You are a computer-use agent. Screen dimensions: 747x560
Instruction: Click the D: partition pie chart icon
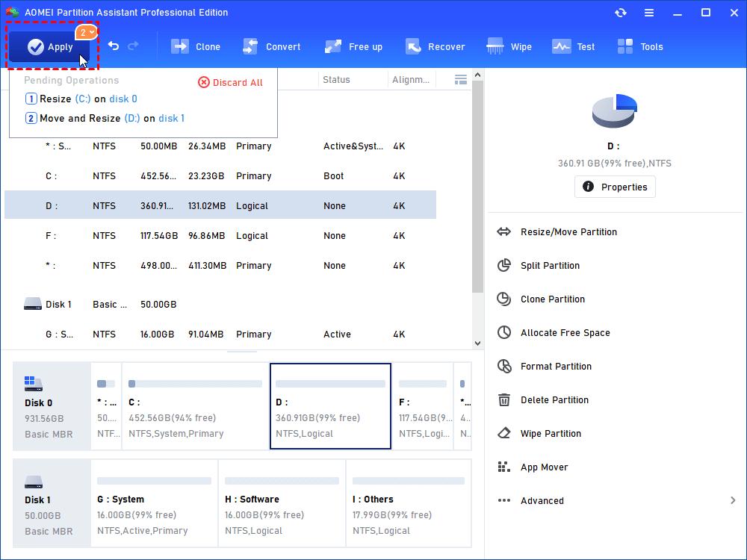click(x=615, y=111)
